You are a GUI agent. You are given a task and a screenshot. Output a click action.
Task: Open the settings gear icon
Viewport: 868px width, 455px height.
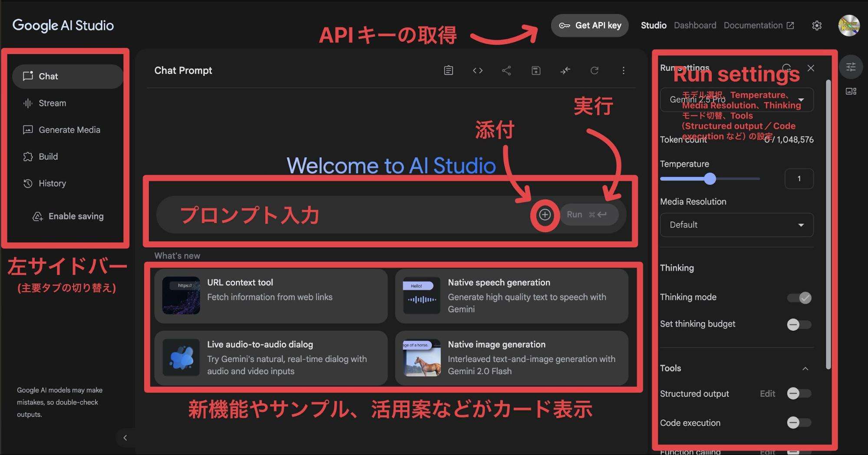[817, 26]
